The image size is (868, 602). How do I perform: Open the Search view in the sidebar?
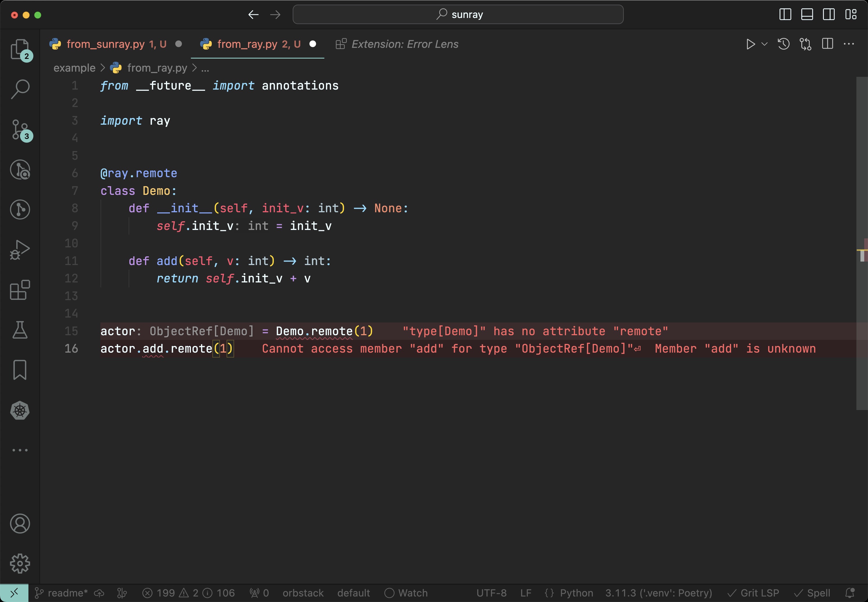tap(20, 89)
